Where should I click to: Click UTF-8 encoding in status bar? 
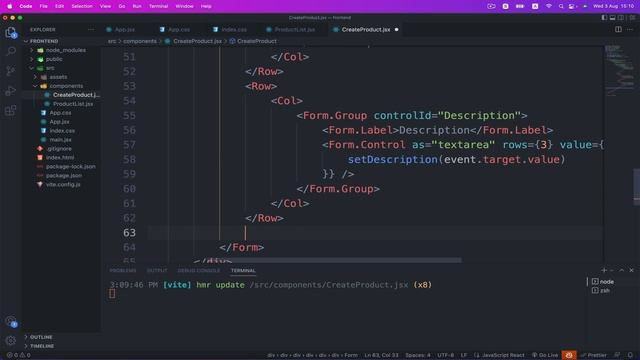[445, 355]
